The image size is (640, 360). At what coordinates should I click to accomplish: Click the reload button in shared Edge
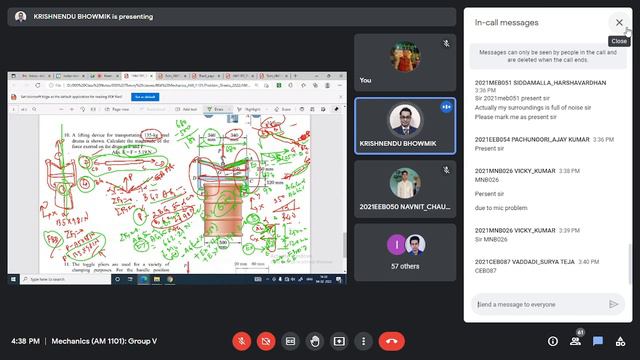[x=38, y=85]
